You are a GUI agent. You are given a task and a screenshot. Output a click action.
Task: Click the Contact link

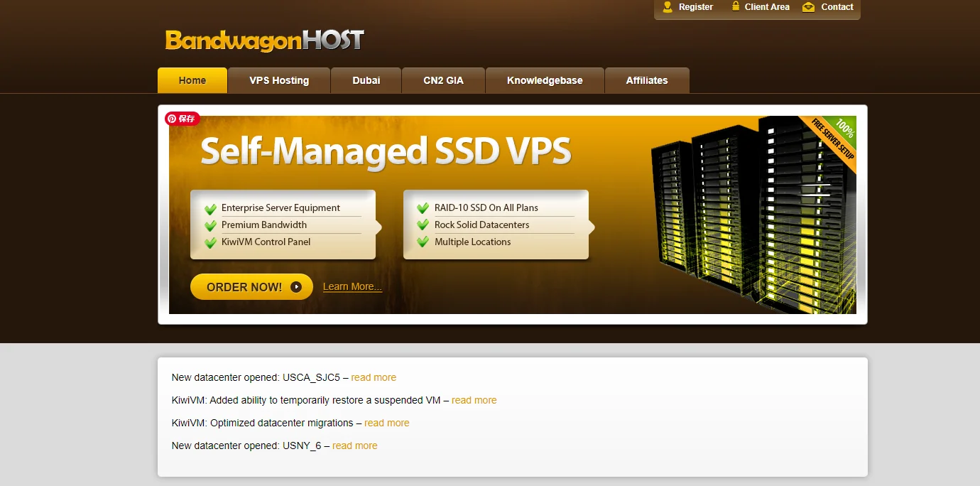click(x=837, y=7)
